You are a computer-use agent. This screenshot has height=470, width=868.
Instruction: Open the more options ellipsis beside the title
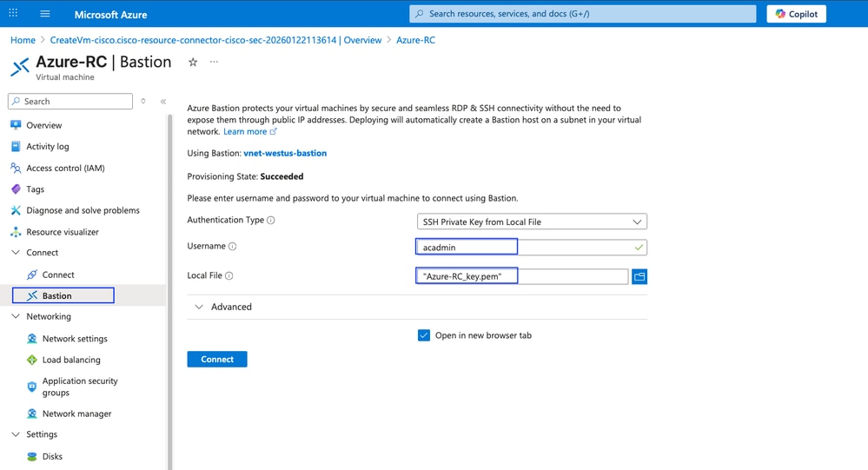[x=214, y=62]
